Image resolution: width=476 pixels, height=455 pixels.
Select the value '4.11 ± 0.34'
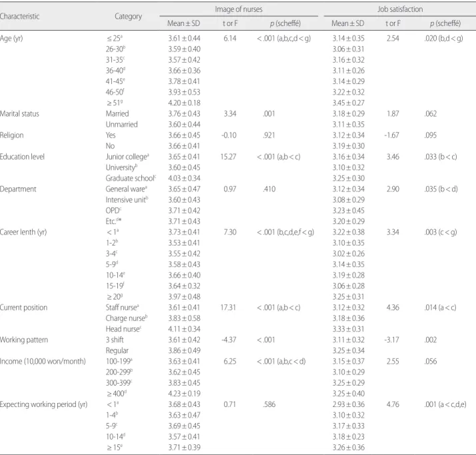pos(184,329)
